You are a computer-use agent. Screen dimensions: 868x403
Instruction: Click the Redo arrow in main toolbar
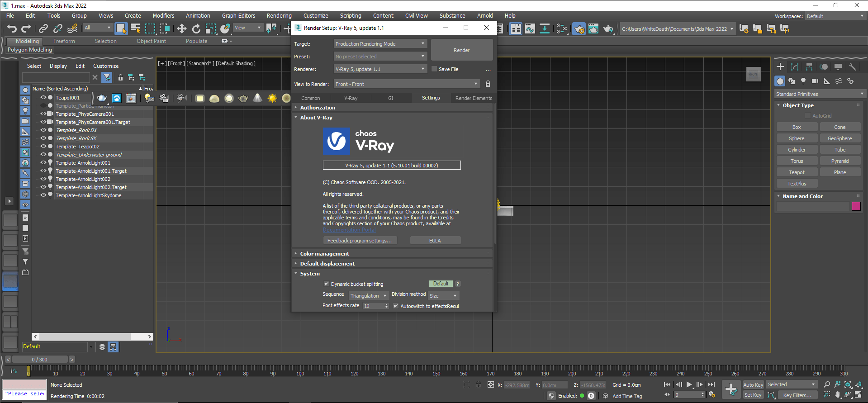pos(26,28)
